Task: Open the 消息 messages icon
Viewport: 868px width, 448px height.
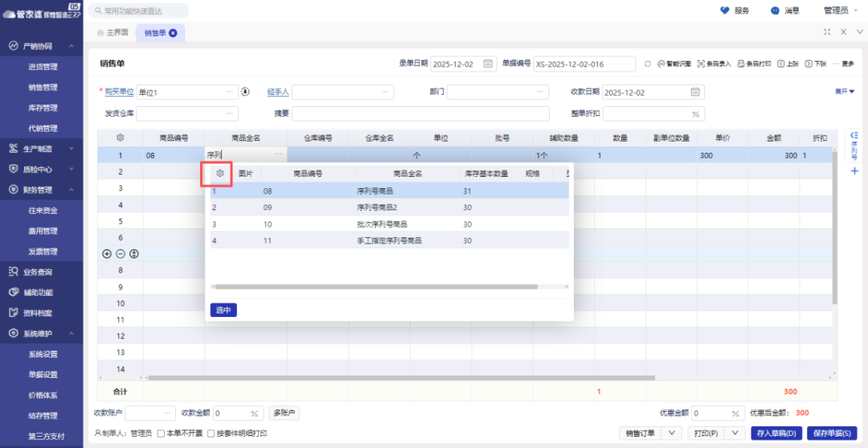Action: pyautogui.click(x=775, y=10)
